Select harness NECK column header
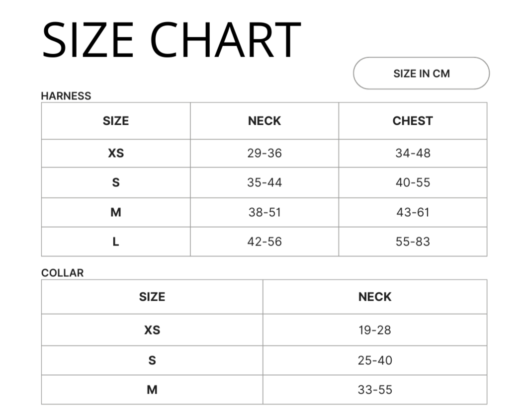This screenshot has height=420, width=525. coord(264,121)
